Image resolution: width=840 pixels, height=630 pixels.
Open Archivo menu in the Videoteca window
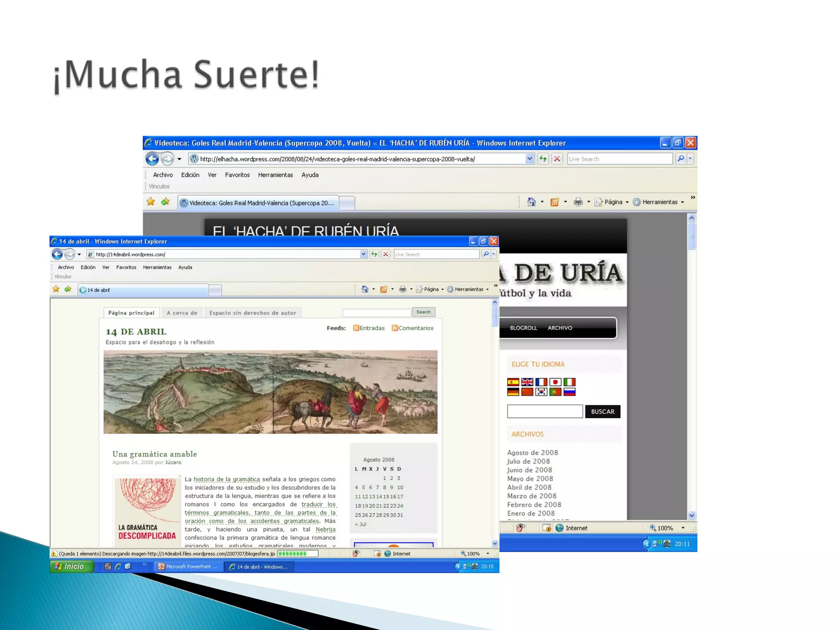(163, 175)
